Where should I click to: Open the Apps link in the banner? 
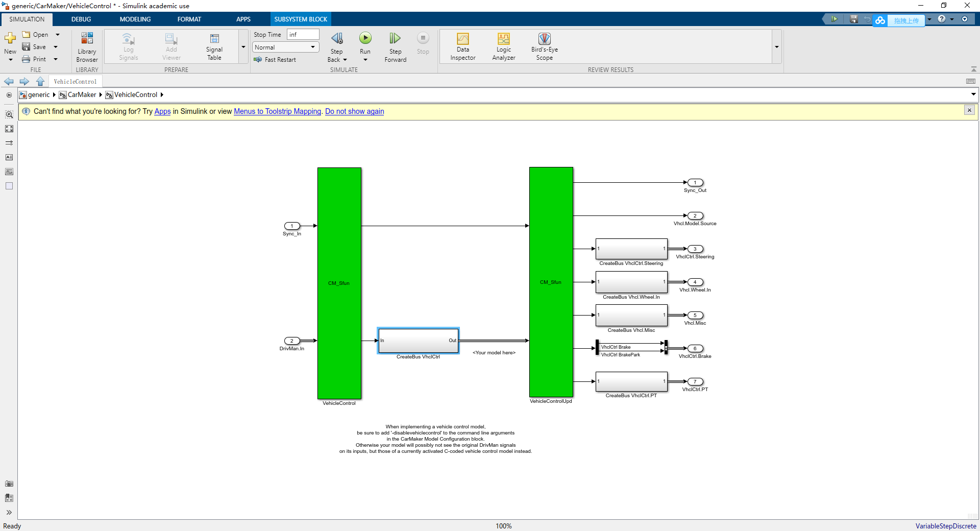coord(162,111)
